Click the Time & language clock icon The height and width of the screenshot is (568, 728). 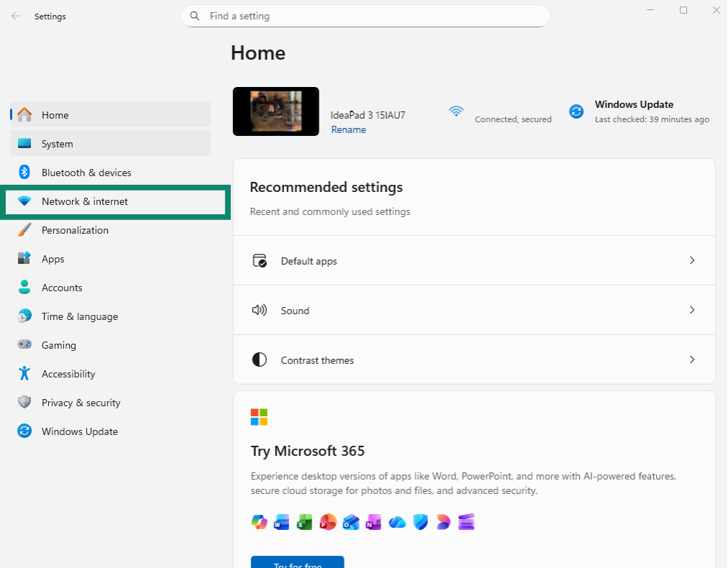(x=24, y=316)
